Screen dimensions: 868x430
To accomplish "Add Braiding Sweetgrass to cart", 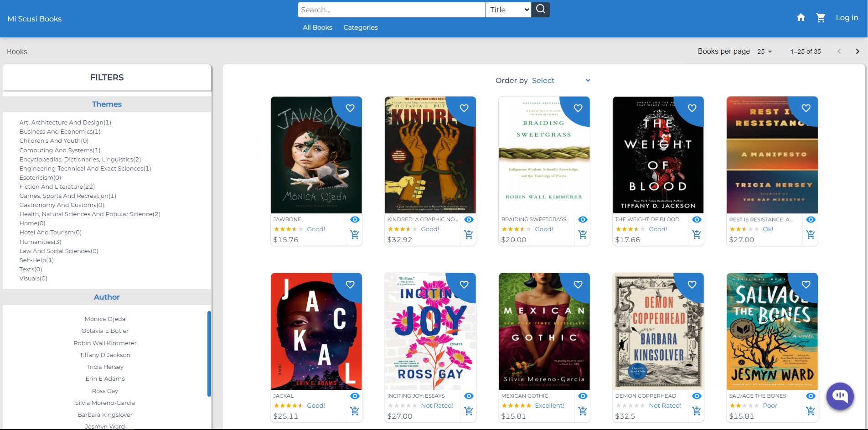I will [583, 234].
